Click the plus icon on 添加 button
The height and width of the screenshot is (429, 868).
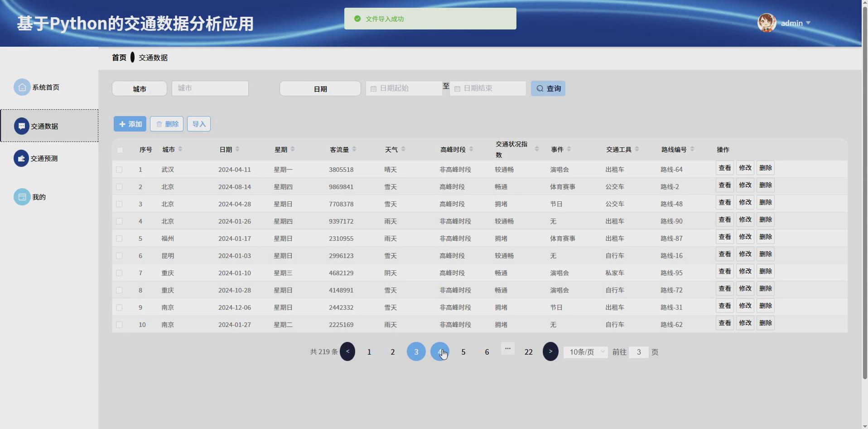[x=122, y=124]
